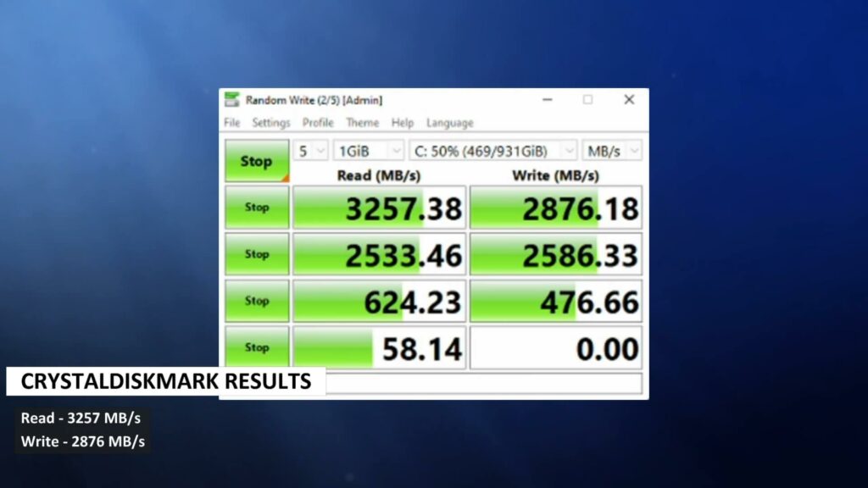Click the Read (MB/s) column header
This screenshot has width=868, height=488.
379,175
